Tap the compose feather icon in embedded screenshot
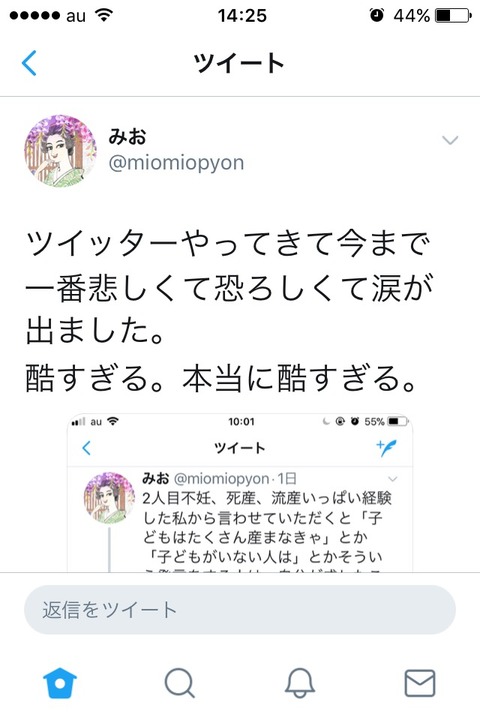The height and width of the screenshot is (720, 480). point(386,448)
